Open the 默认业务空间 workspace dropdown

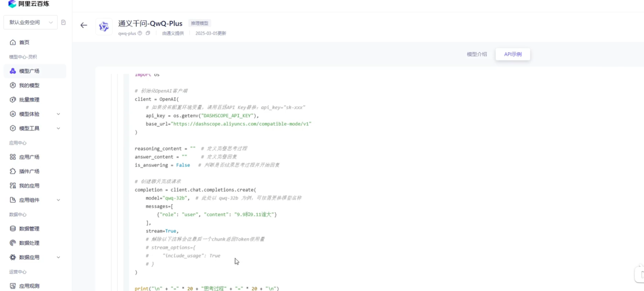click(x=31, y=22)
